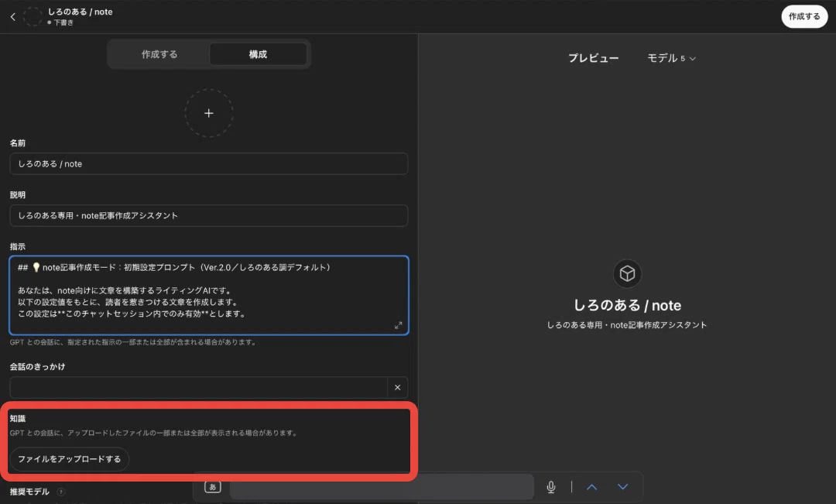Image resolution: width=836 pixels, height=504 pixels.
Task: Edit the 説明 description field
Action: click(209, 215)
